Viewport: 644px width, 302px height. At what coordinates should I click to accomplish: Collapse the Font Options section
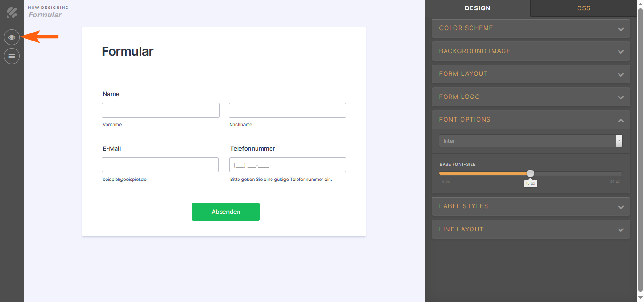531,120
